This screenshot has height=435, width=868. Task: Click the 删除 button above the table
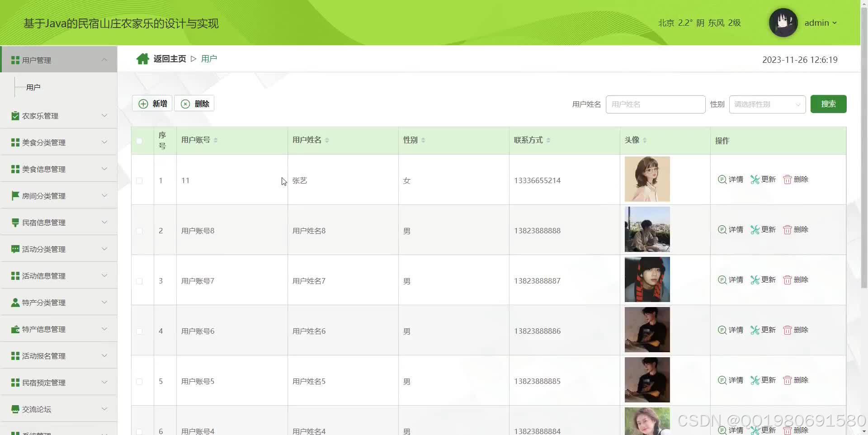[194, 104]
